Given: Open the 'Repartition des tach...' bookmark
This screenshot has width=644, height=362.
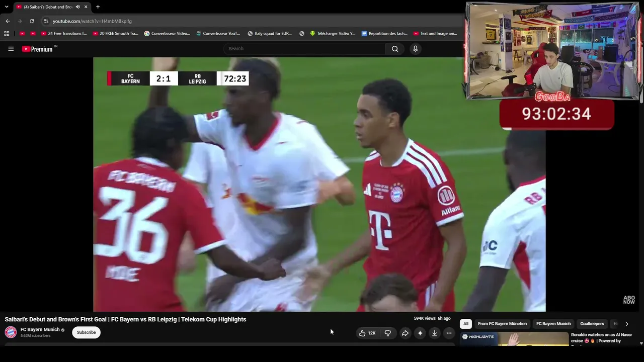Looking at the screenshot, I should [x=384, y=34].
